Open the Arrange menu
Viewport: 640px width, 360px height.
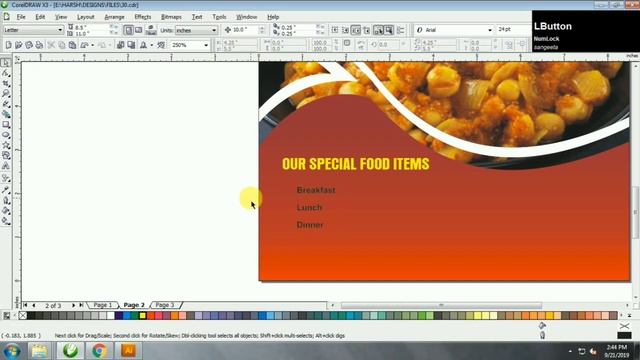point(114,17)
